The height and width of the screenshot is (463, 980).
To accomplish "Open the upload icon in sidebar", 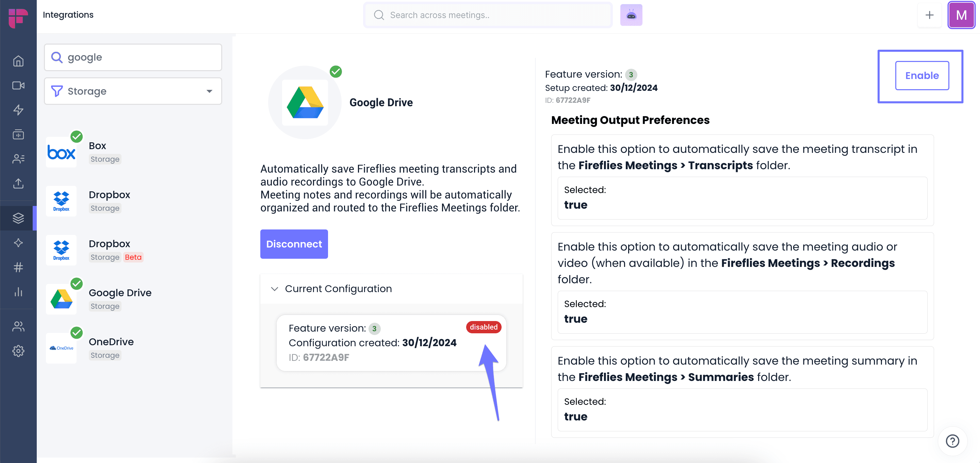I will point(18,183).
